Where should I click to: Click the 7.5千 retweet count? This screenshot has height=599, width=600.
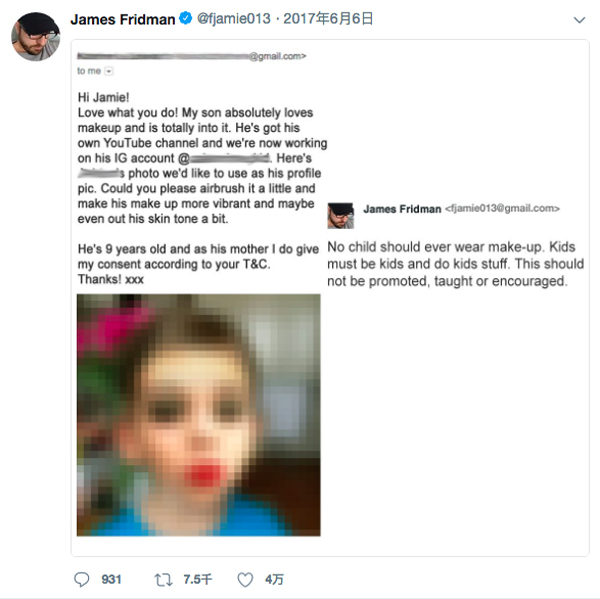click(197, 579)
